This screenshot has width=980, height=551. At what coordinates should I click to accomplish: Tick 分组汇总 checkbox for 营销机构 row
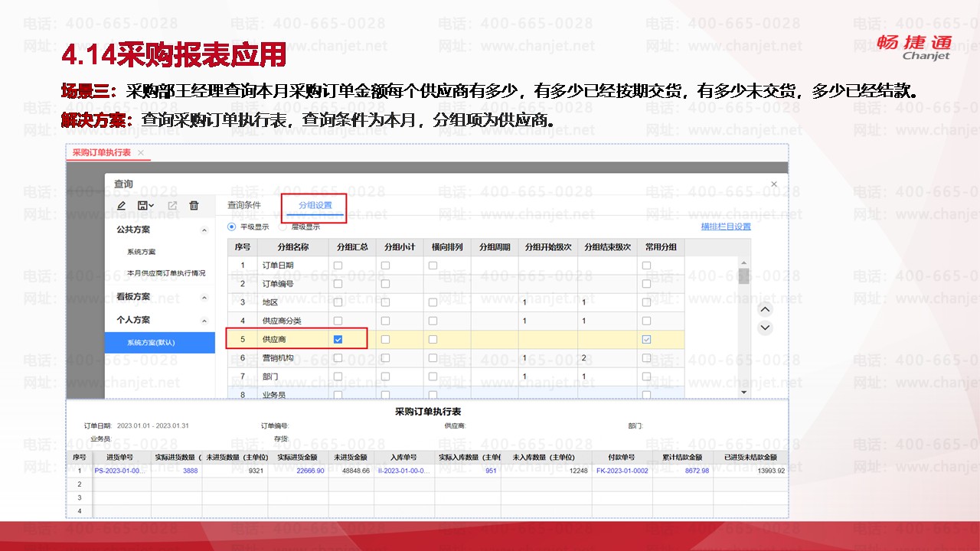338,357
